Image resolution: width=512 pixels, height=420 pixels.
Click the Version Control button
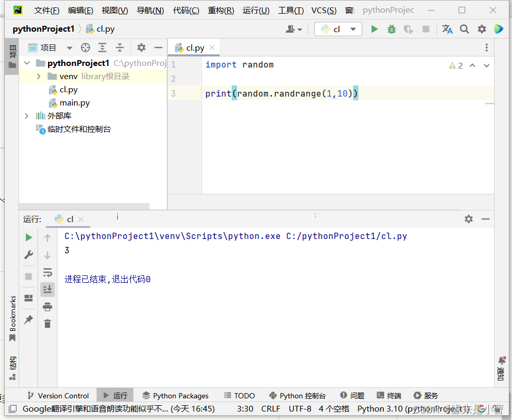[58, 395]
